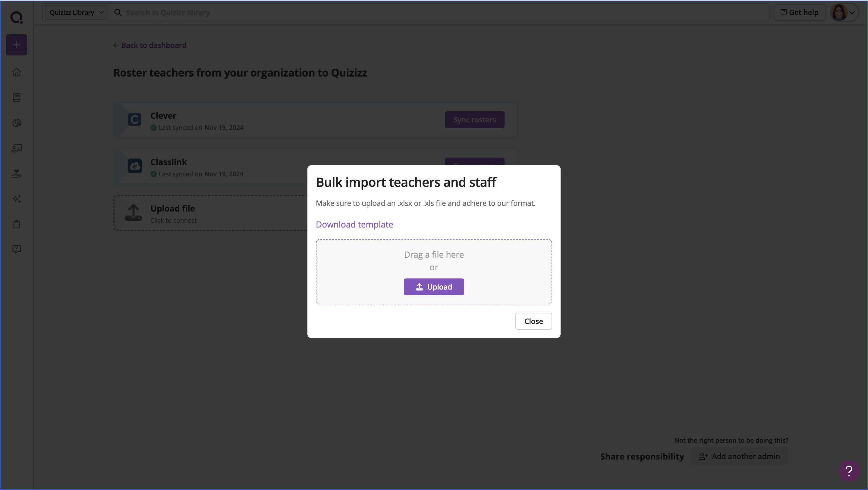Viewport: 868px width, 490px height.
Task: Click the Quizizz logo in sidebar
Action: click(x=17, y=17)
